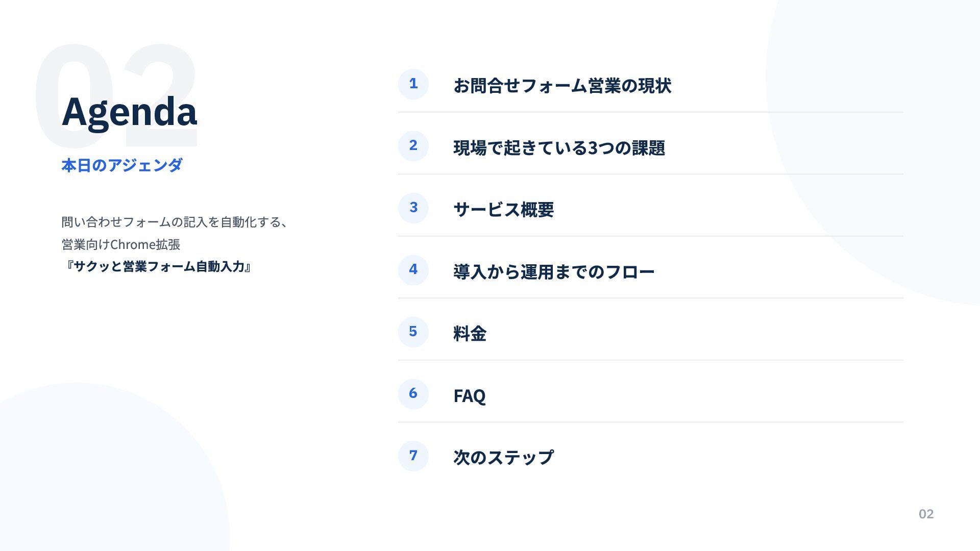The image size is (980, 551).
Task: Click the 本日のアジェンダ subtitle
Action: click(121, 165)
